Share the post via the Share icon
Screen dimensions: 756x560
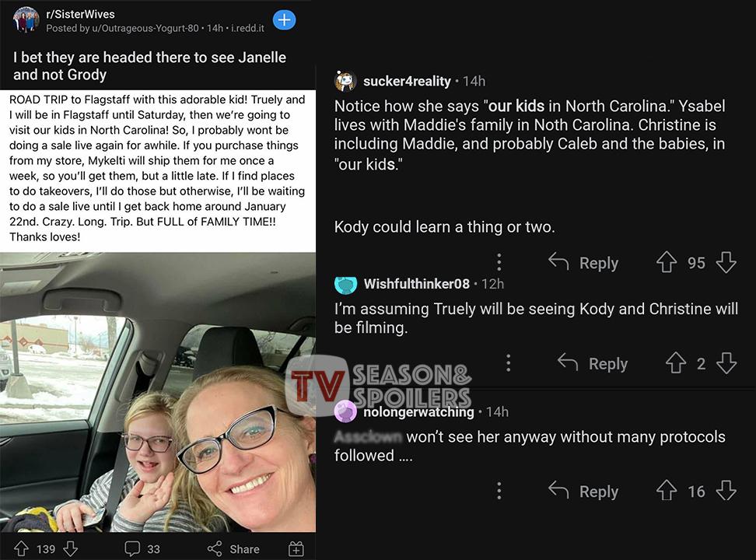pos(233,549)
